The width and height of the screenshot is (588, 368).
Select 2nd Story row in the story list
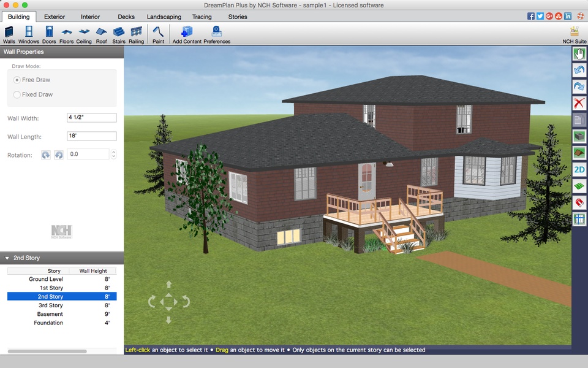pos(62,296)
